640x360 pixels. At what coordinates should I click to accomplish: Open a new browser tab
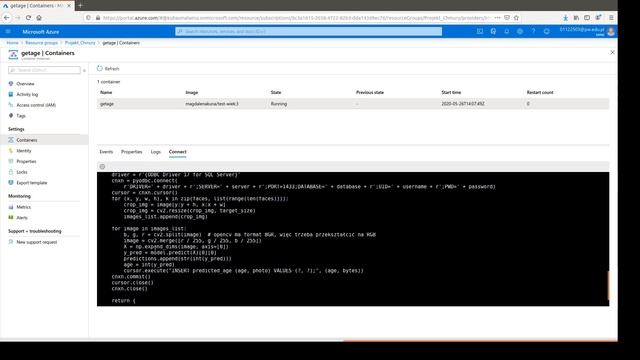(80, 5)
